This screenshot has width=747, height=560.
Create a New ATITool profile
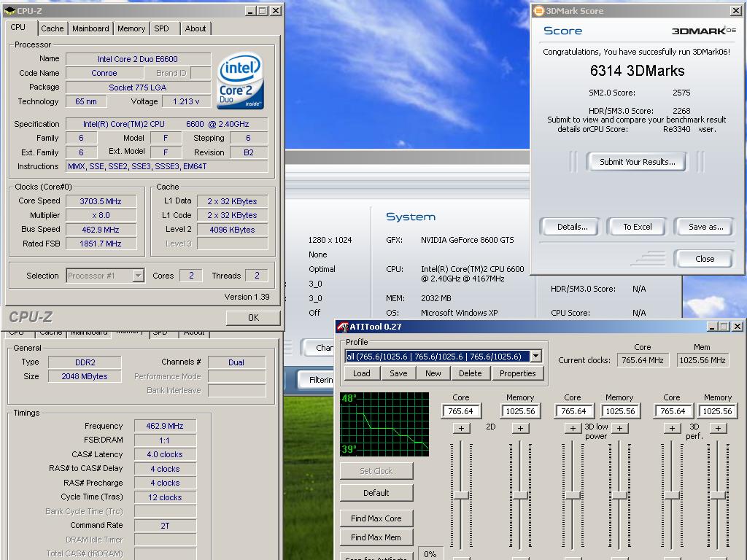pyautogui.click(x=433, y=373)
